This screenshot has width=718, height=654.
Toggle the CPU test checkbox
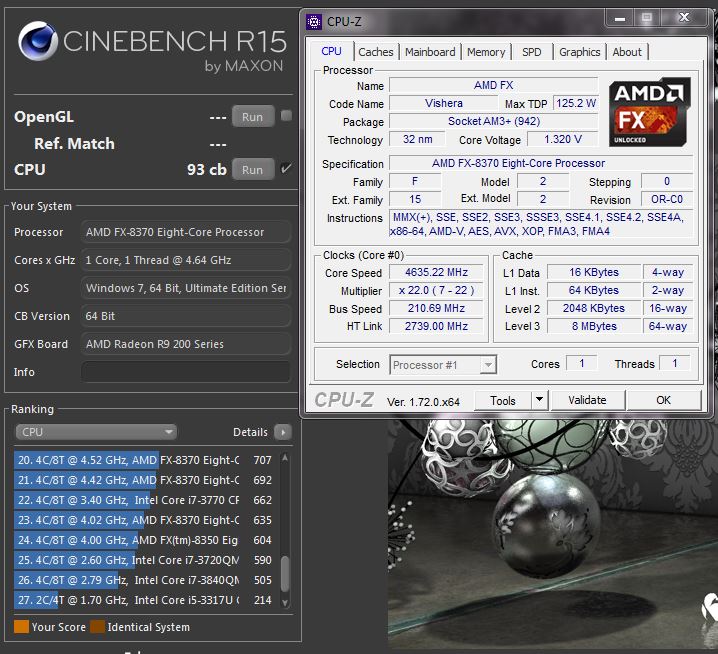[286, 168]
